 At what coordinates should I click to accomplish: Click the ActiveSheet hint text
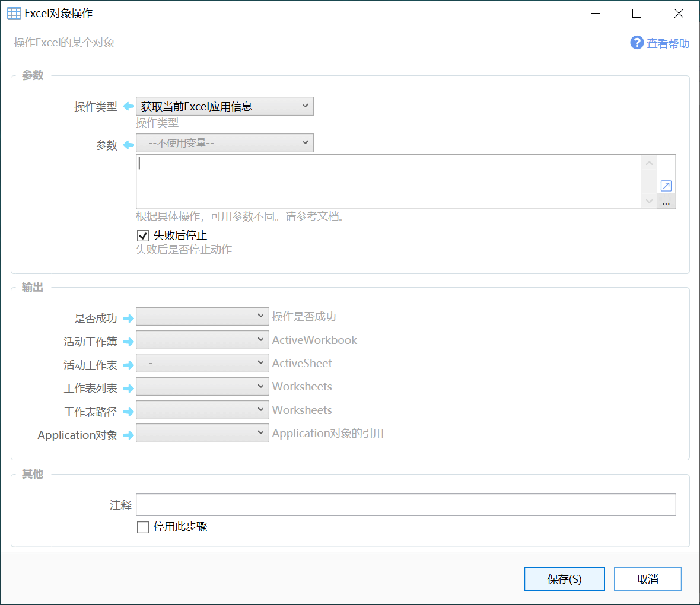[x=302, y=364]
